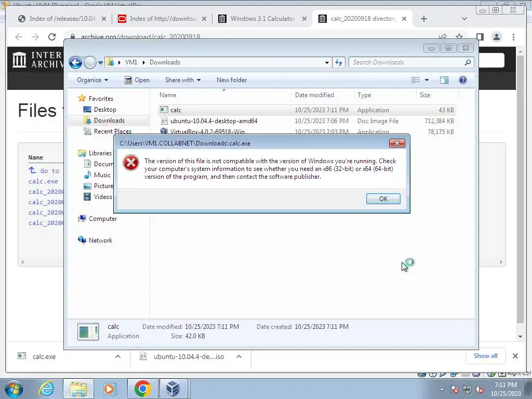The height and width of the screenshot is (399, 532).
Task: Open the view options dropdown arrow
Action: coord(427,80)
